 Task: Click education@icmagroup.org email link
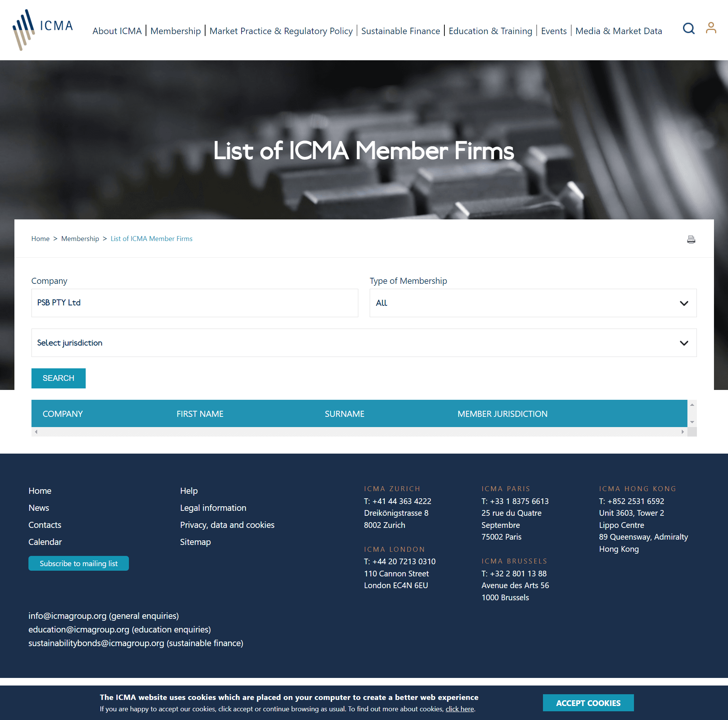click(79, 629)
